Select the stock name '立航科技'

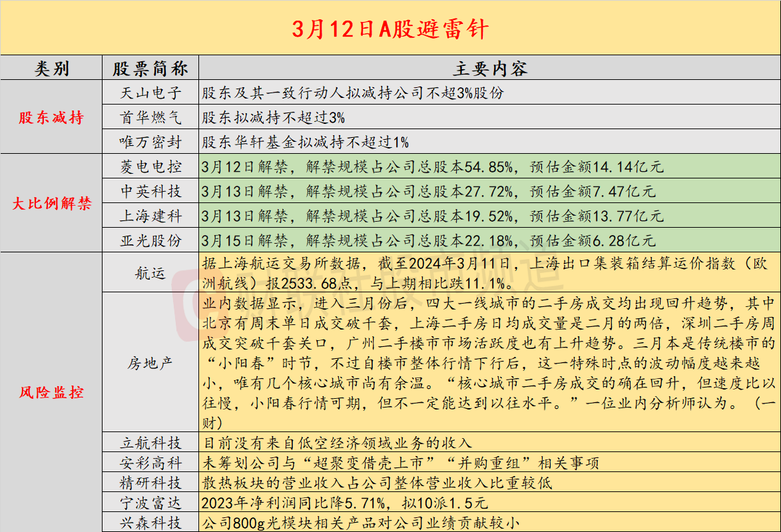coord(150,443)
